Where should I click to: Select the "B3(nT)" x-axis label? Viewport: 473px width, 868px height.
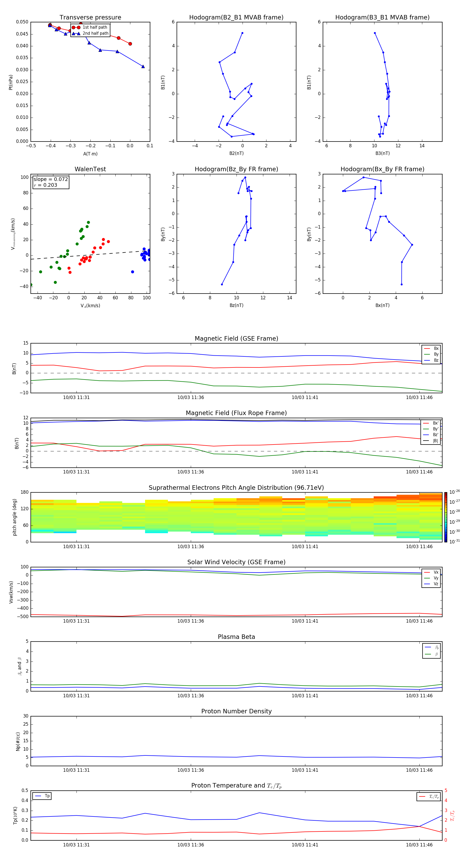[382, 153]
